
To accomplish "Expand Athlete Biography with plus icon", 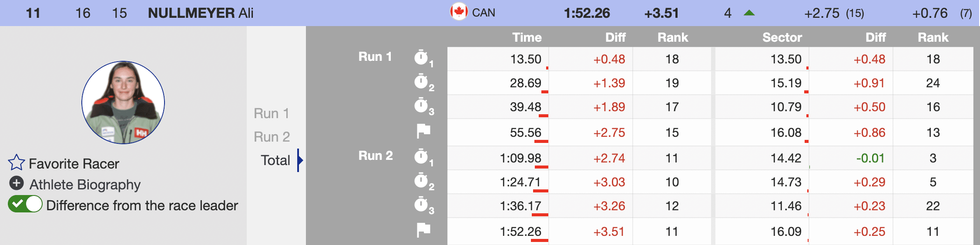I will [17, 183].
